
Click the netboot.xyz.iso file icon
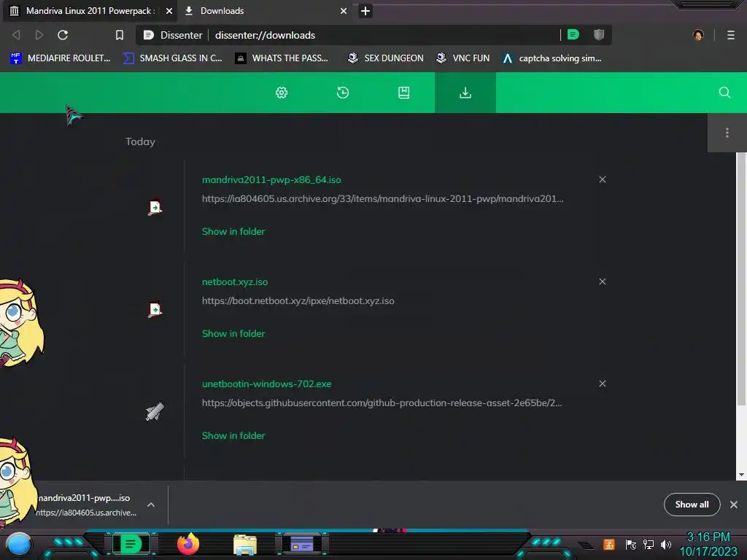point(155,309)
